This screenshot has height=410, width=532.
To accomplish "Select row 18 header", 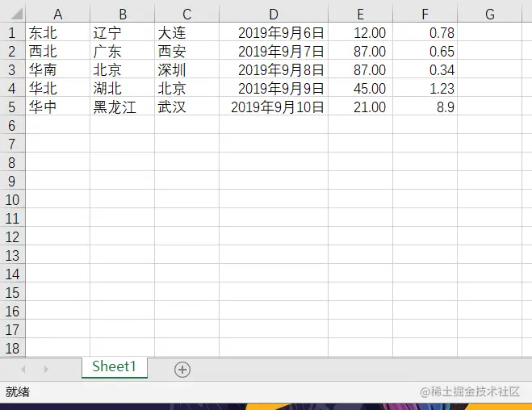I will (12, 349).
